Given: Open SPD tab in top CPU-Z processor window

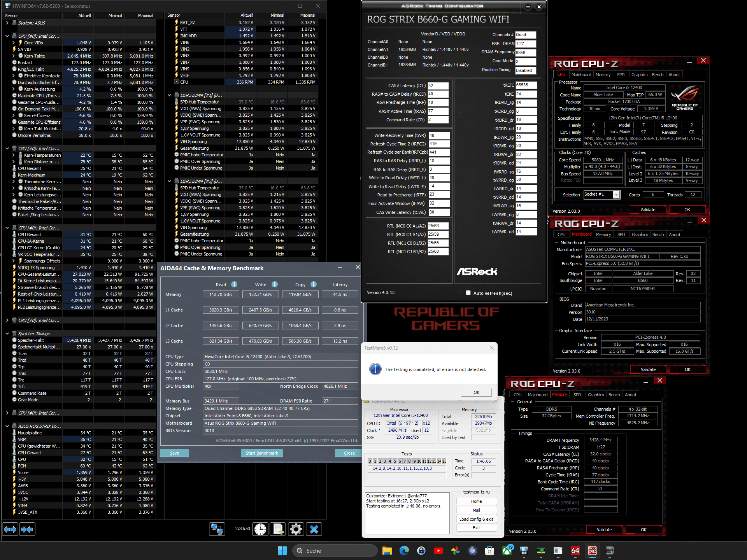Looking at the screenshot, I should coord(621,75).
